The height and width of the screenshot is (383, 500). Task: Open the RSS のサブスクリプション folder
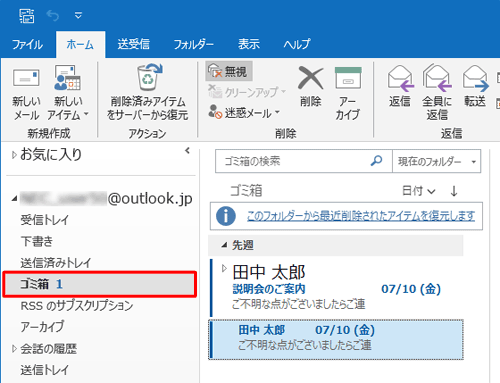point(77,306)
